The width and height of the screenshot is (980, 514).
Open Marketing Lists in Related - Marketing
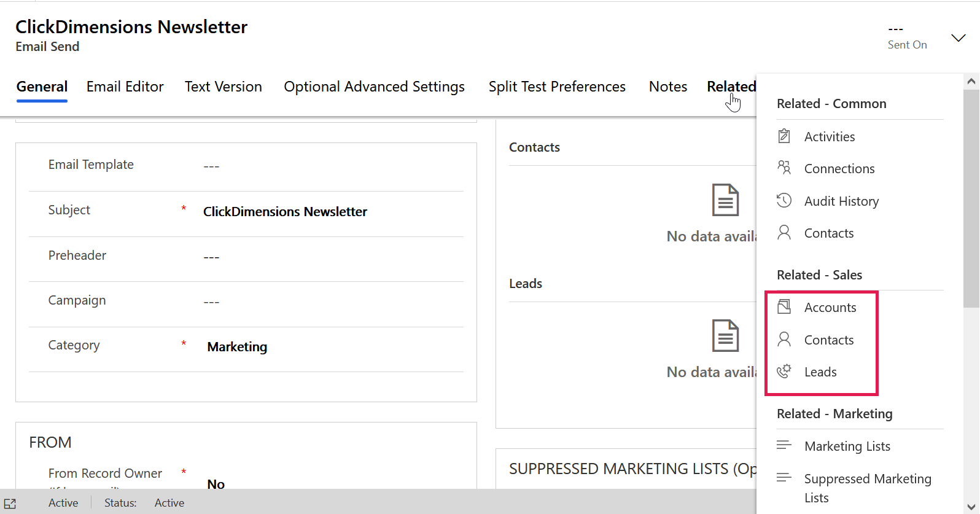[847, 446]
